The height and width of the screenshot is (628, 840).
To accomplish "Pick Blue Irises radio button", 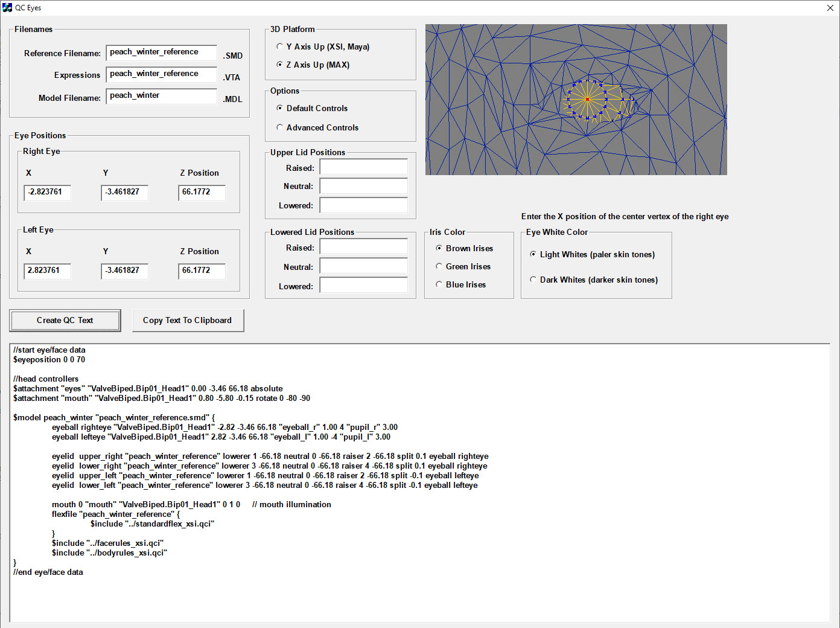I will pyautogui.click(x=439, y=284).
